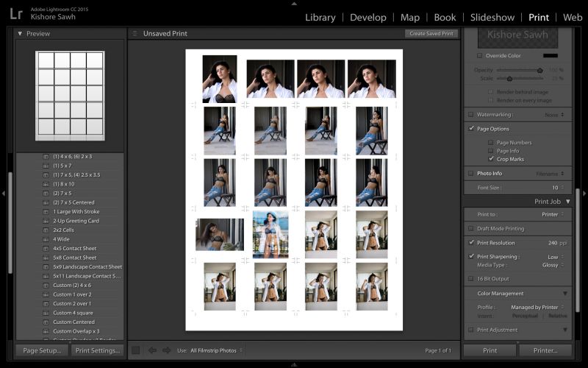Uncheck the Crop Marks option
Image resolution: width=588 pixels, height=368 pixels.
coord(490,159)
